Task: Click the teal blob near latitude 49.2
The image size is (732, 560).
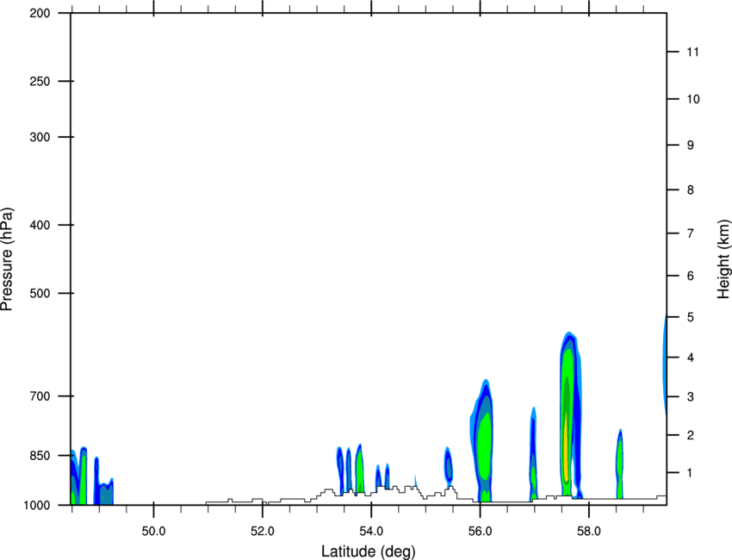Action: coord(107,495)
